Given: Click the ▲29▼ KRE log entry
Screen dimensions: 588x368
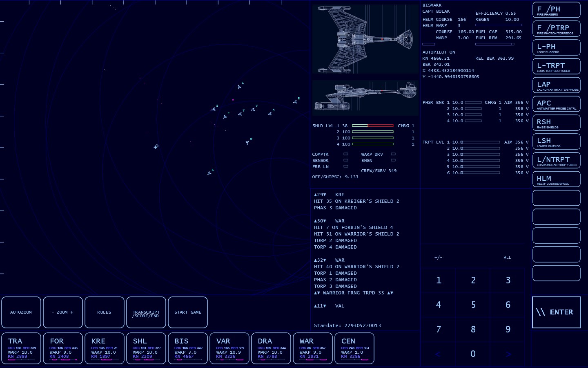Looking at the screenshot, I should click(329, 195).
